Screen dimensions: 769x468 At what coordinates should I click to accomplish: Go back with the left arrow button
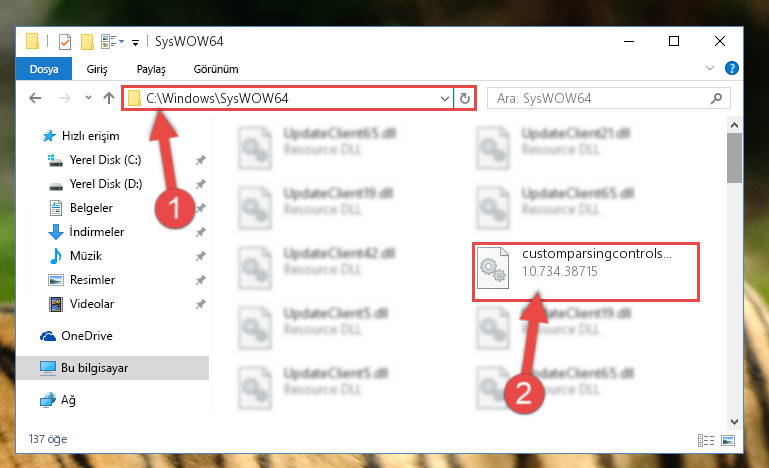pyautogui.click(x=35, y=98)
